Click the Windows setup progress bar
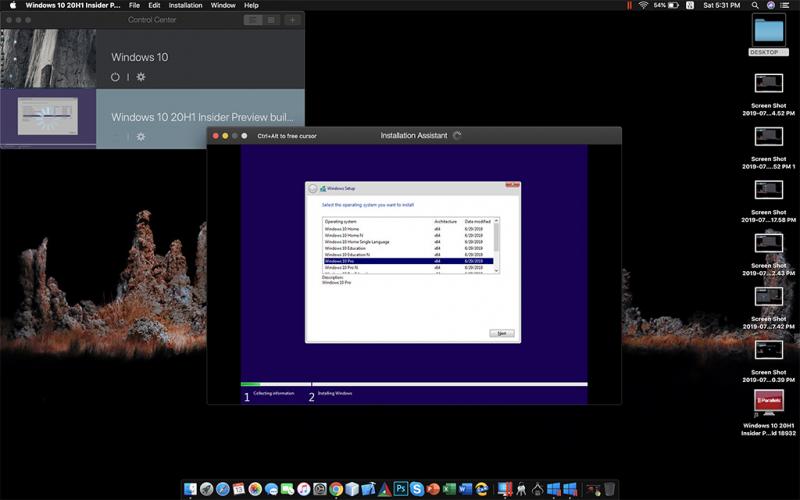The width and height of the screenshot is (800, 500). point(414,384)
